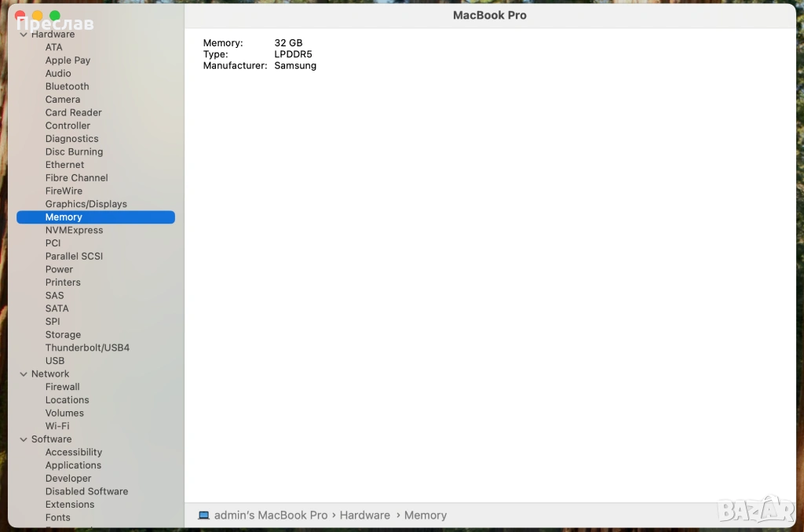This screenshot has width=804, height=532.
Task: Click Hardware breadcrumb in path bar
Action: coord(364,516)
